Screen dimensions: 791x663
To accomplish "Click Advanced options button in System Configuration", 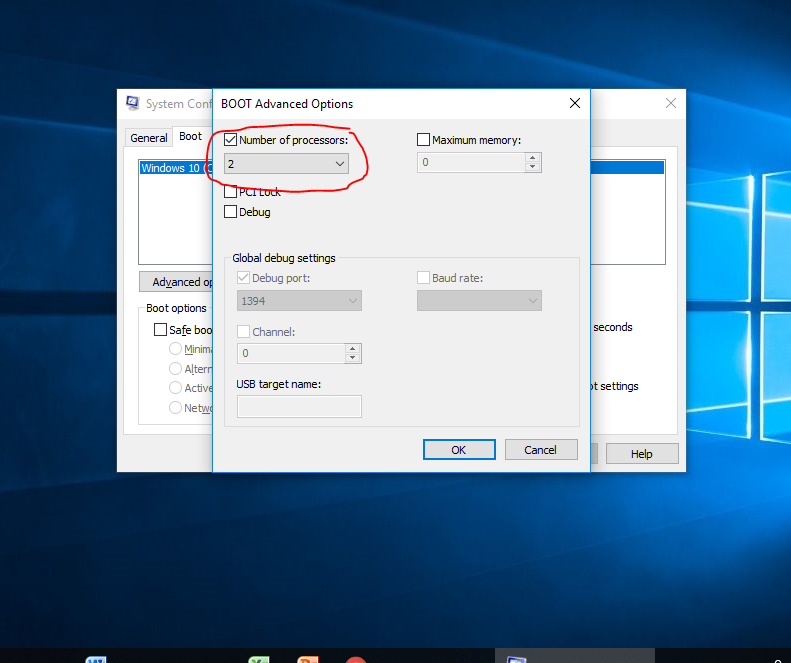I will click(x=176, y=282).
